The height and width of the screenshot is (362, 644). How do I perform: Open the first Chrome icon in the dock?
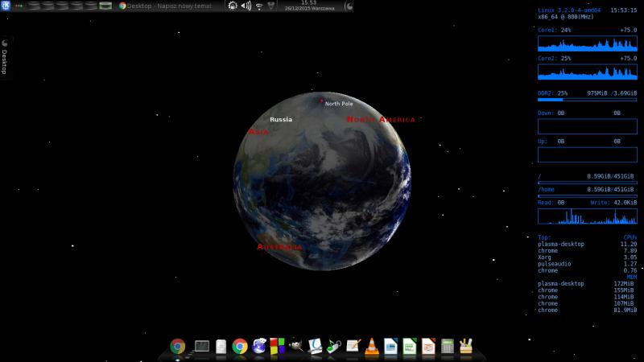tap(178, 346)
